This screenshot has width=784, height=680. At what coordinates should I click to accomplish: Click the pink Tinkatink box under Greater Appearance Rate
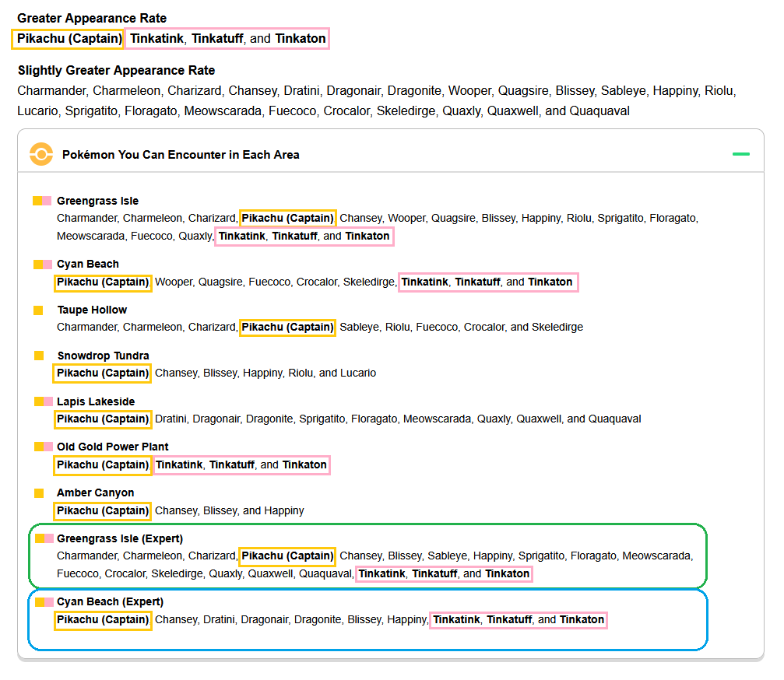pyautogui.click(x=227, y=38)
